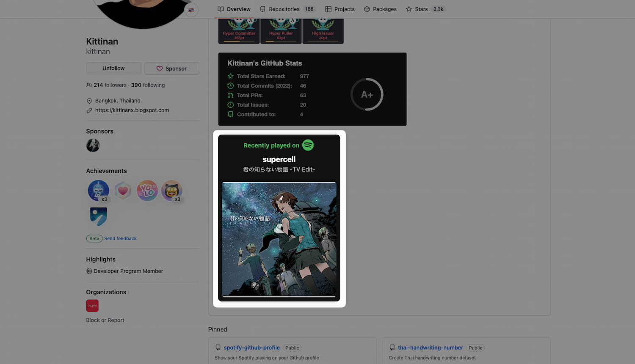The image size is (635, 364).
Task: Click the song title with TV Edit
Action: pyautogui.click(x=279, y=170)
